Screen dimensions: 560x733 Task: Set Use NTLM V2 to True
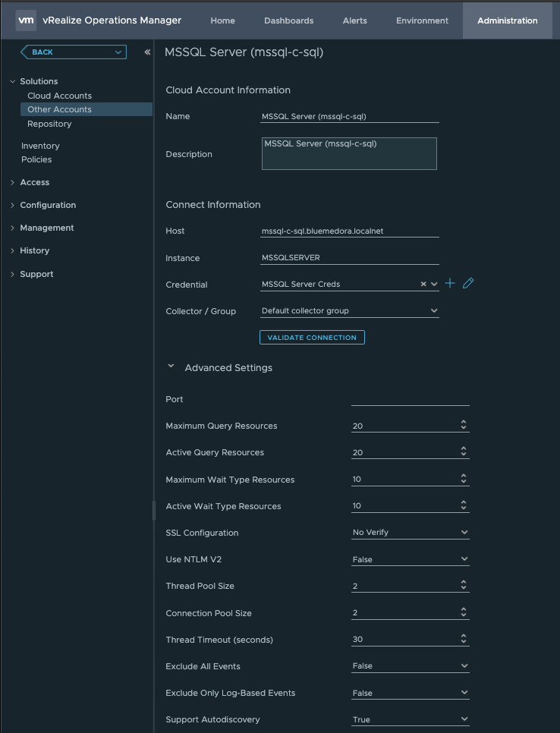(x=410, y=559)
